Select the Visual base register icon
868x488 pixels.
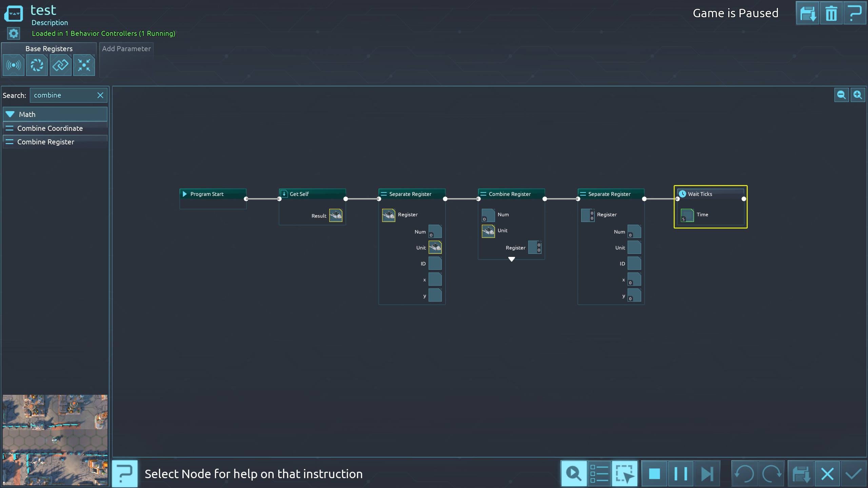click(x=37, y=65)
